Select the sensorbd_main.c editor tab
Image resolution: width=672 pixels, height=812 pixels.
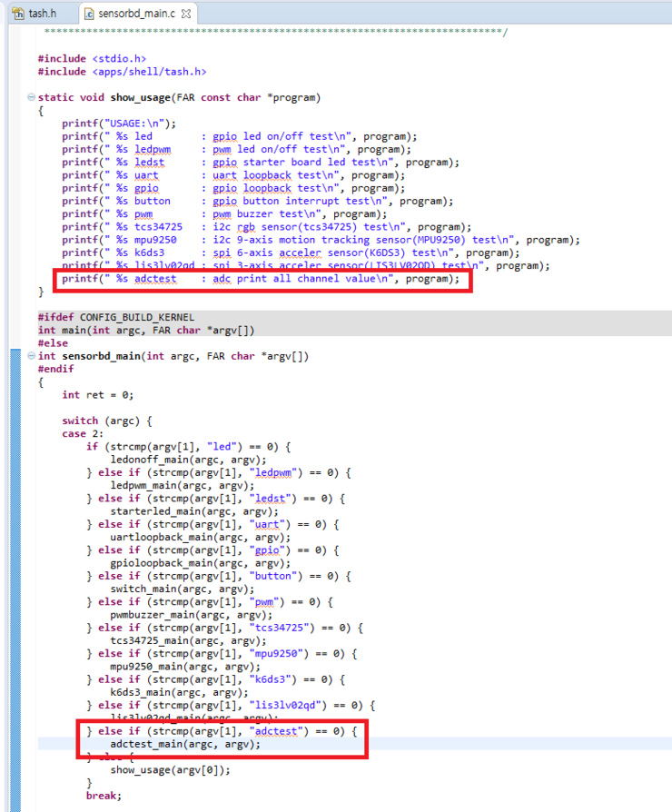[x=137, y=14]
